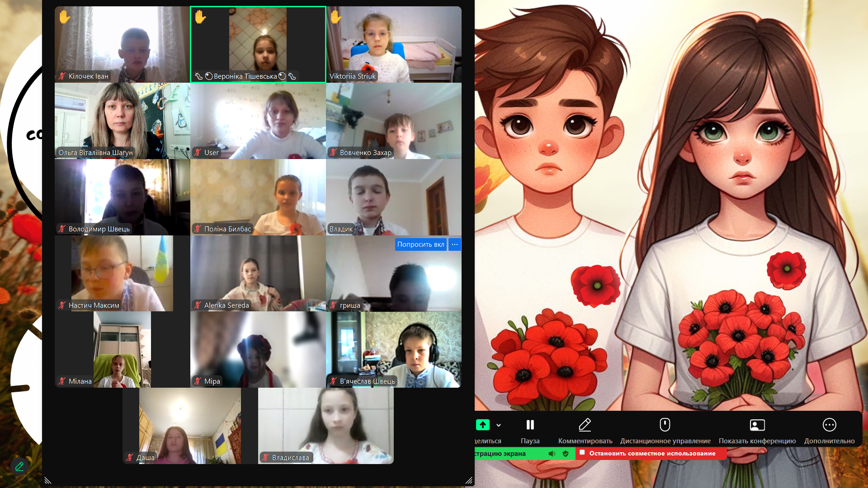The height and width of the screenshot is (488, 868).
Task: Click raised hand icon on Вероніка Тішевська tile
Action: 200,17
